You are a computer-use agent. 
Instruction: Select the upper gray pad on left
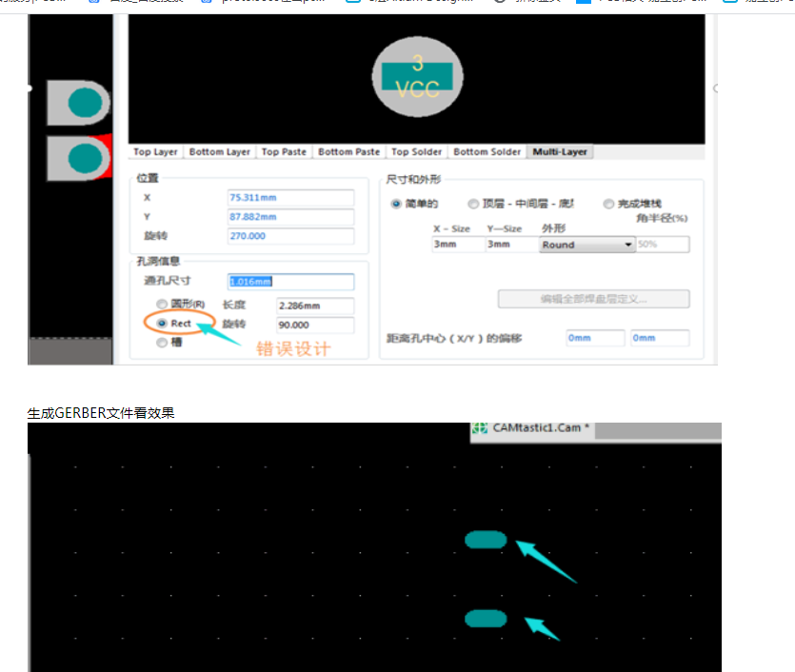[78, 102]
